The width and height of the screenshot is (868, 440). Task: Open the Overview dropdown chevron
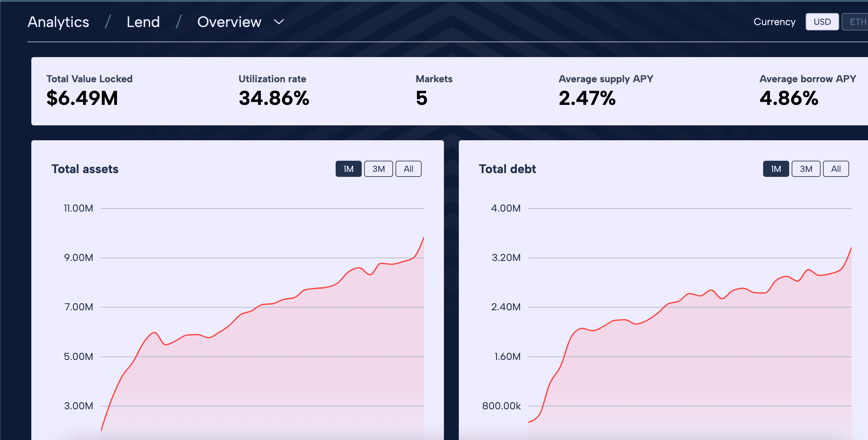point(279,22)
